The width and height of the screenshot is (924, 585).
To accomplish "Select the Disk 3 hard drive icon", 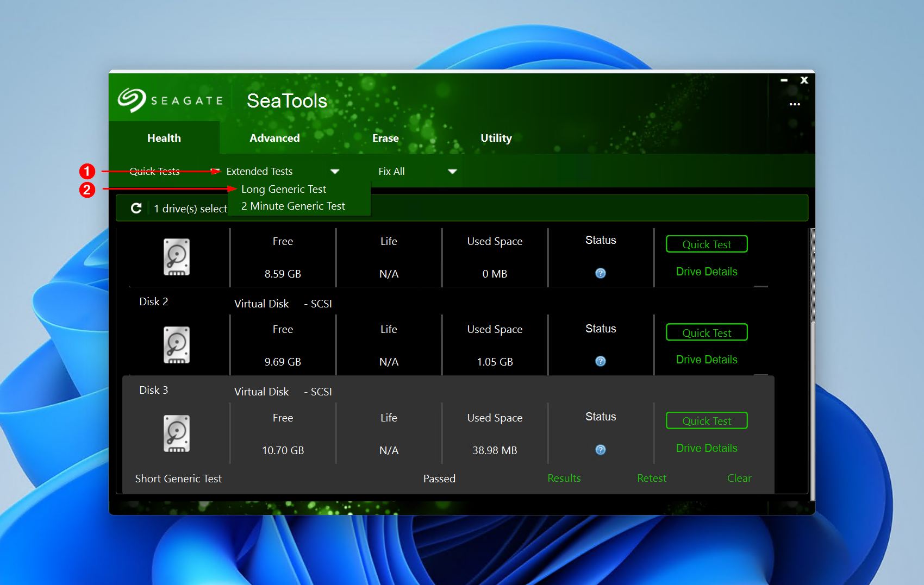I will 177,433.
